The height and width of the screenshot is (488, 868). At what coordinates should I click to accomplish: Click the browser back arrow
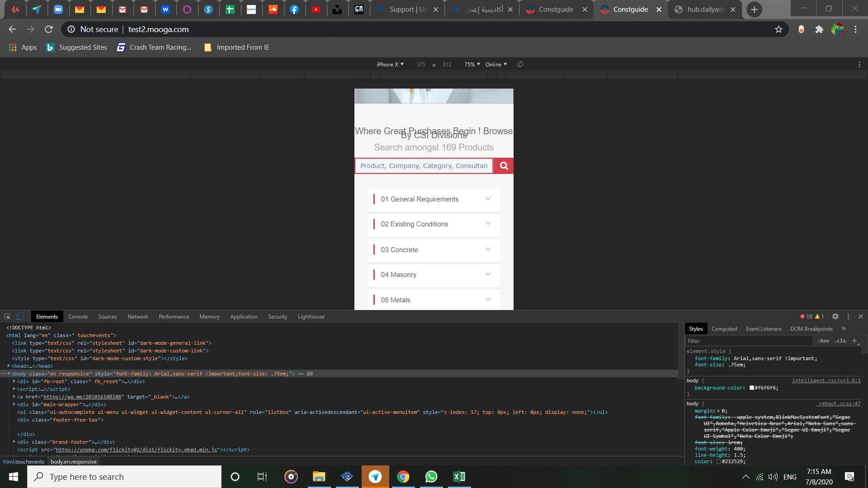click(x=12, y=29)
